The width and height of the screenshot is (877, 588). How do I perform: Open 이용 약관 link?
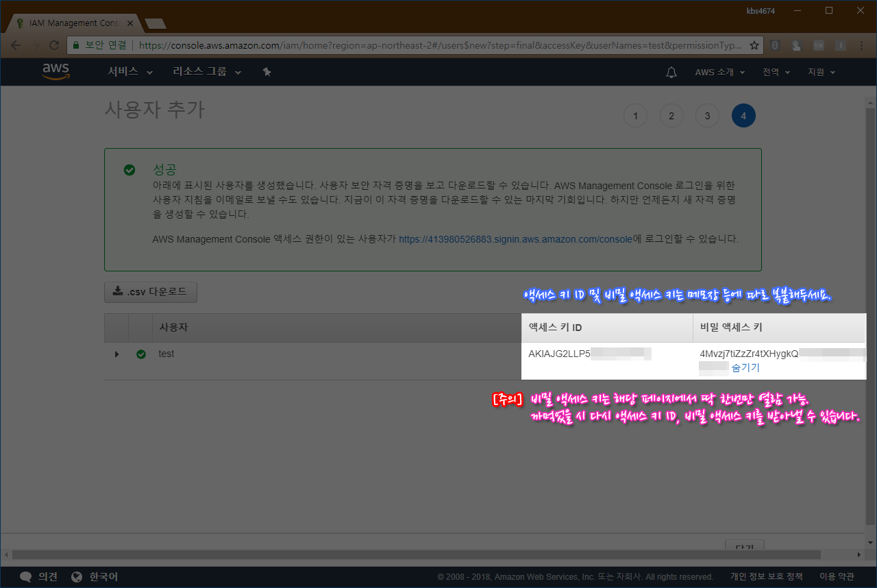click(837, 577)
